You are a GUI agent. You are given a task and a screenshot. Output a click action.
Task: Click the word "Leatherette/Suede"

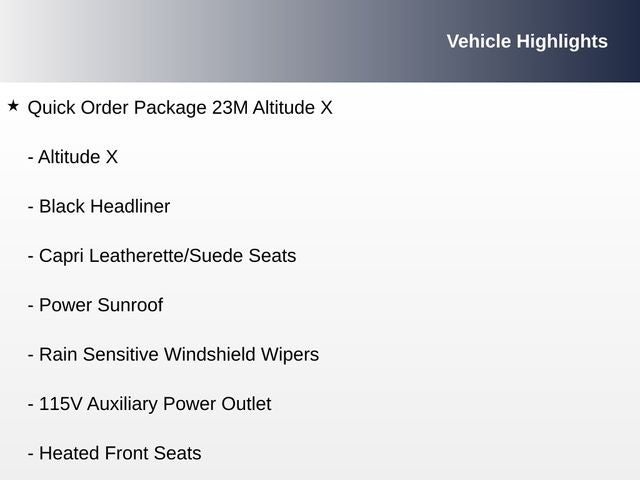[167, 256]
